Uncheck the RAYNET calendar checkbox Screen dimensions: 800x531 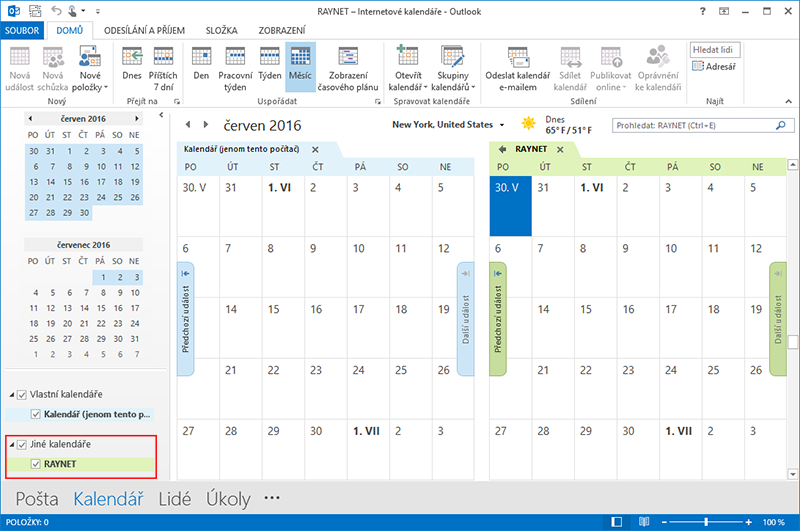[35, 464]
